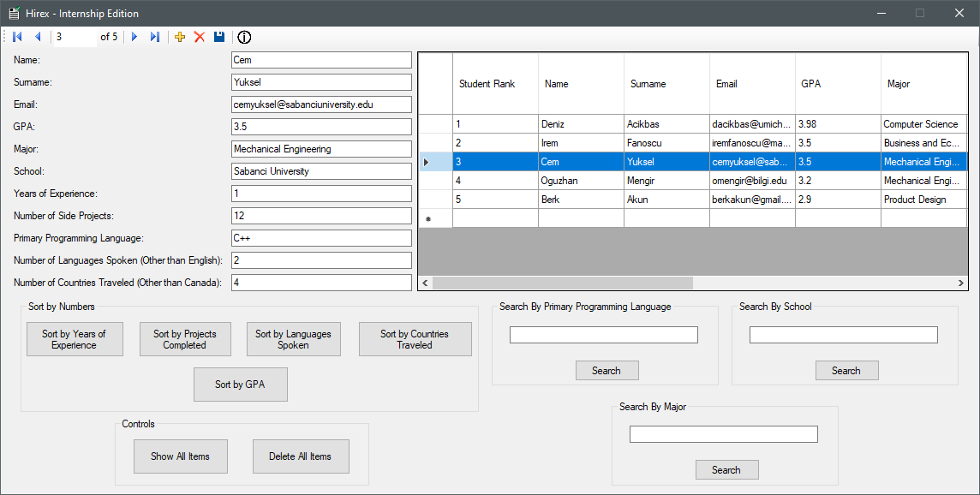Click the Mengir surname cell

666,181
